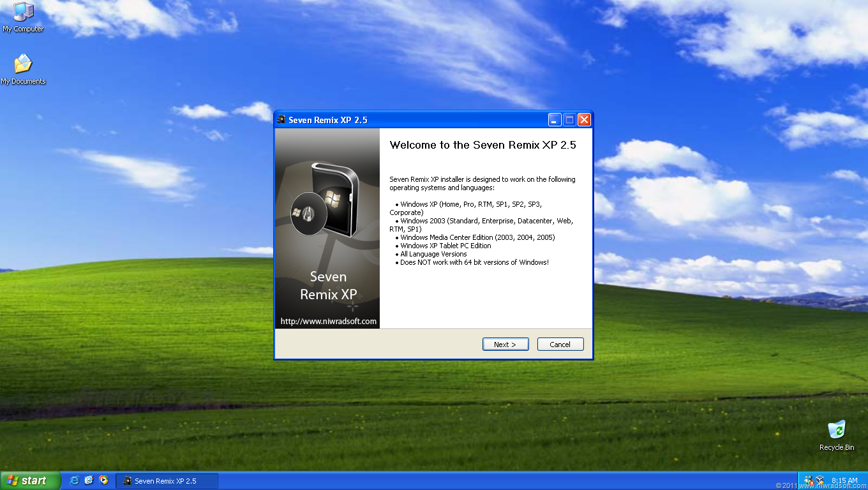Screen dimensions: 868x490
Task: Open My Documents desktop icon
Action: pos(23,69)
